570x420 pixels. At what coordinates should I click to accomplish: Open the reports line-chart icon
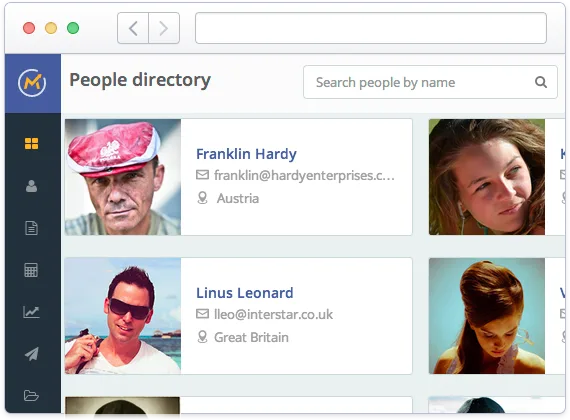pos(31,312)
